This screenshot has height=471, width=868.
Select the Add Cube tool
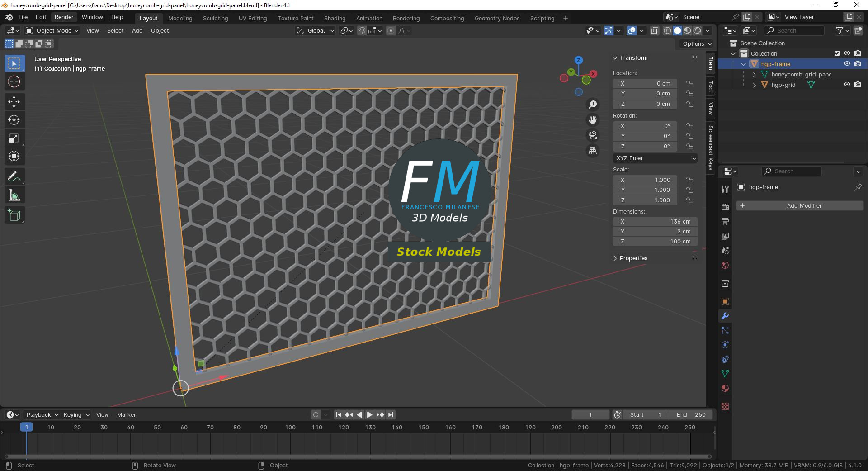click(x=14, y=215)
